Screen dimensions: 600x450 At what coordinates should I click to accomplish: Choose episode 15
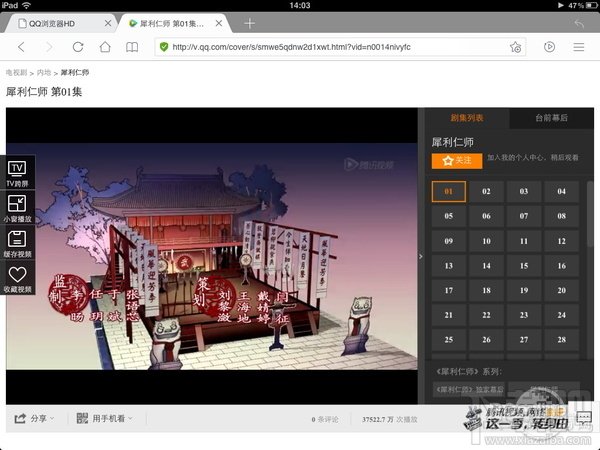point(524,266)
